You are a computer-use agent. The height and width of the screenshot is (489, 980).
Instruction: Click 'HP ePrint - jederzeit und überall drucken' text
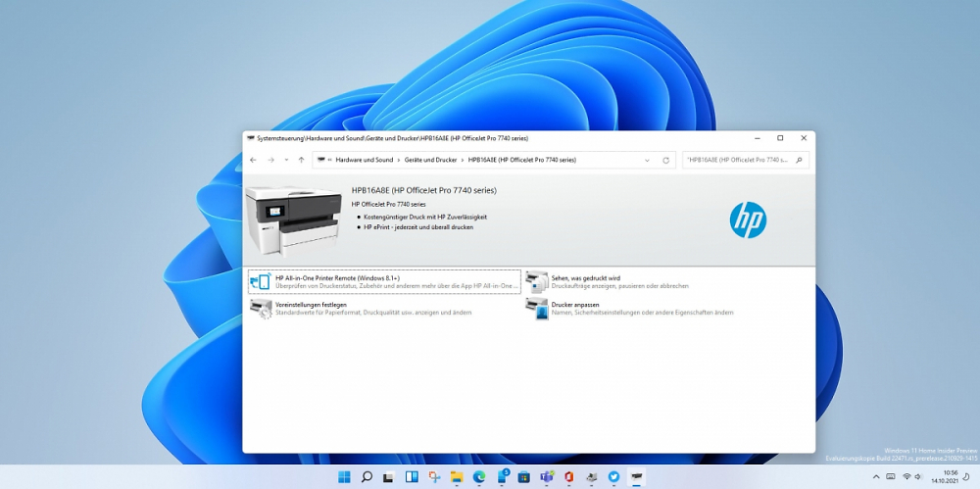(x=418, y=227)
